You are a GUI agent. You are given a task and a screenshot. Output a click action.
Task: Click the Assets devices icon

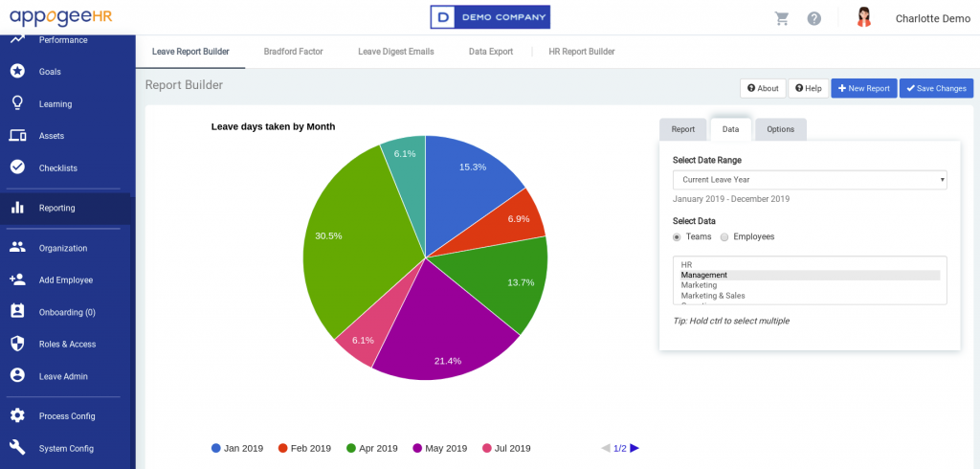point(17,136)
